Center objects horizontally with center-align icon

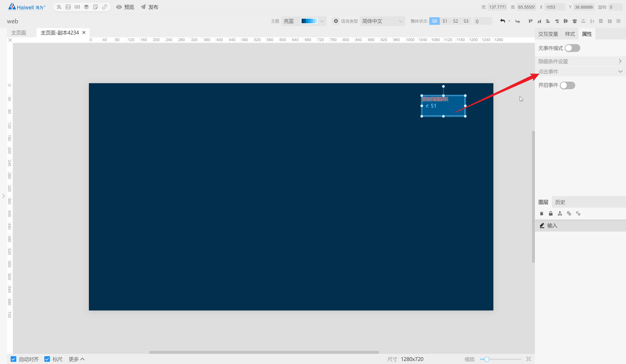[x=575, y=21]
